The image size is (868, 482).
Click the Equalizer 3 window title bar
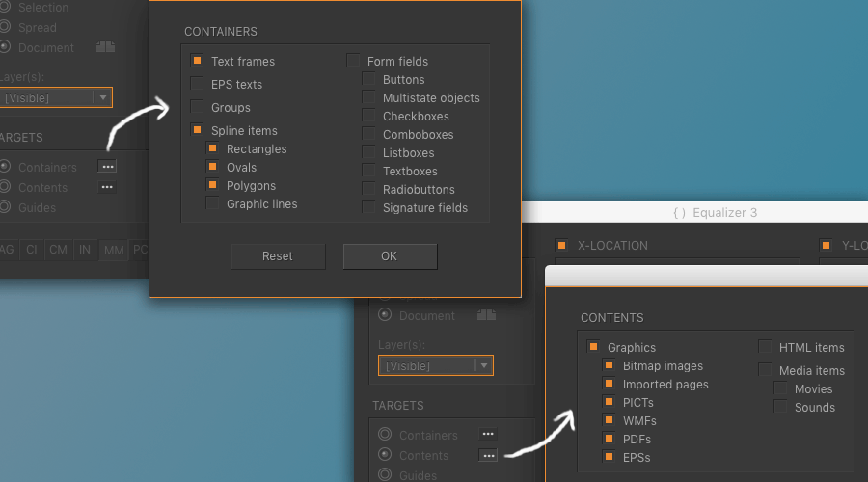point(714,213)
